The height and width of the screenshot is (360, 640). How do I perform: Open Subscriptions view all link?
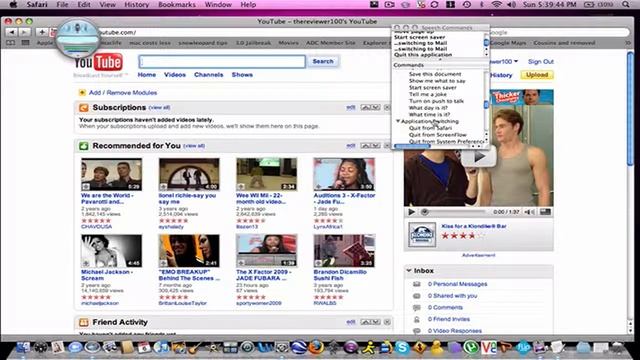[159, 107]
